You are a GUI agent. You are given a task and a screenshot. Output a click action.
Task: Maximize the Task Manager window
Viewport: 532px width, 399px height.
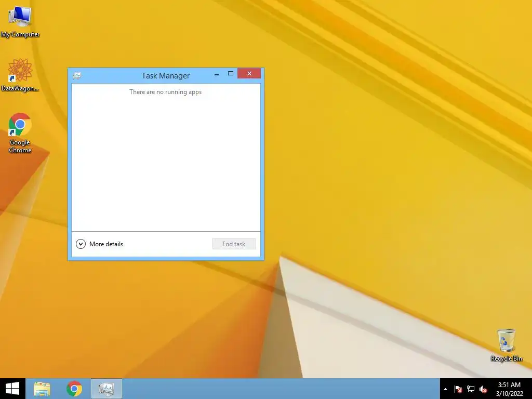pos(231,74)
